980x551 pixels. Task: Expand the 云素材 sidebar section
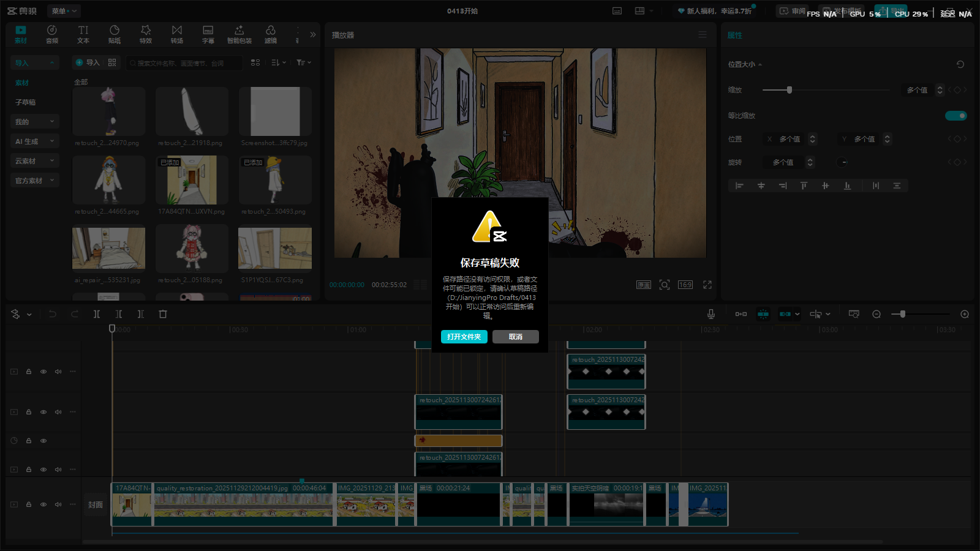click(x=34, y=161)
